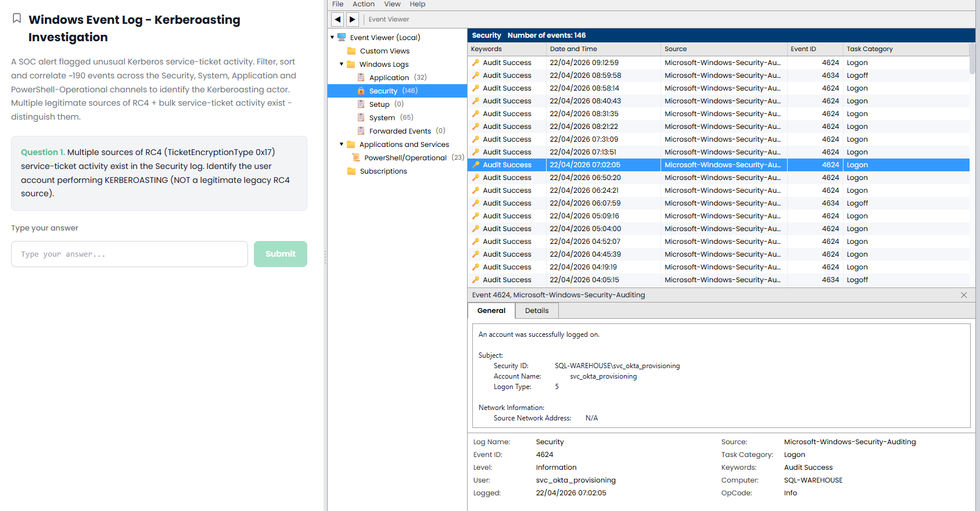Open the View menu
The image size is (980, 511).
(x=392, y=4)
